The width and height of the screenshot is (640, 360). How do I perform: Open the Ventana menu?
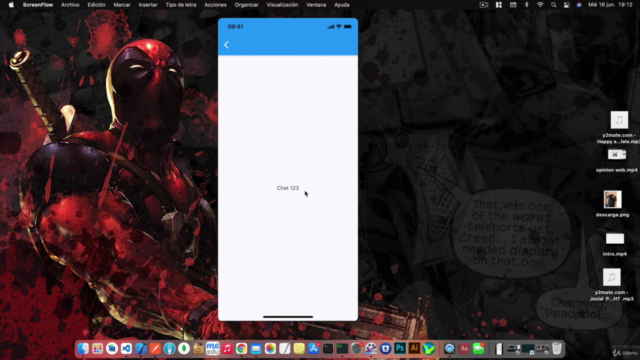[x=316, y=5]
